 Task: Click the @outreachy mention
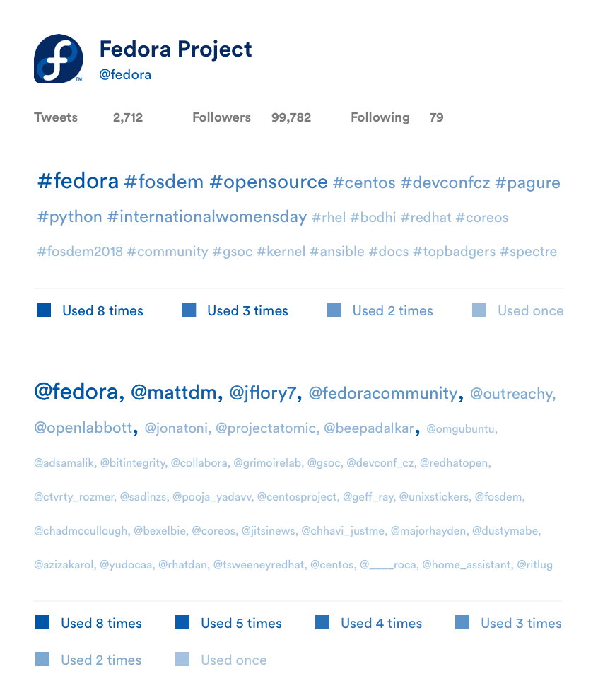(512, 394)
